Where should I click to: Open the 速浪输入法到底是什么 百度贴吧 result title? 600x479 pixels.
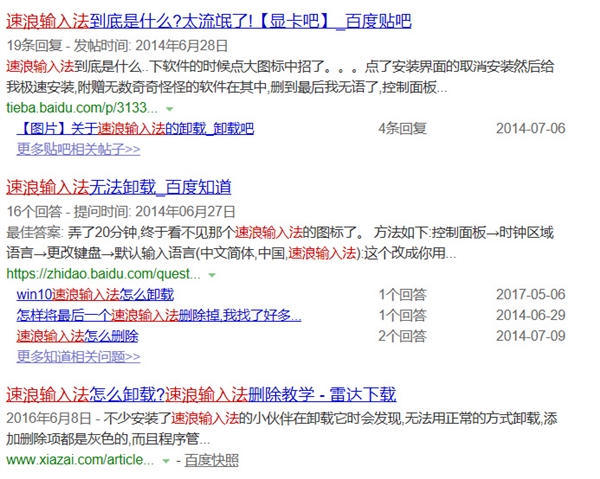click(209, 21)
